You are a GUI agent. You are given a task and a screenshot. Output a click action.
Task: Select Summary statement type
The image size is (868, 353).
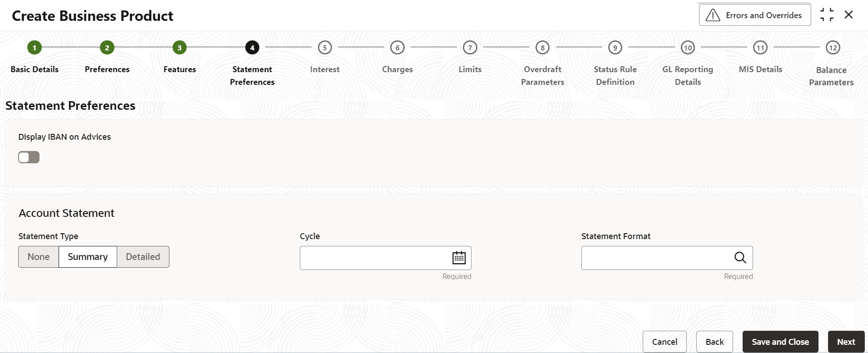(x=88, y=257)
